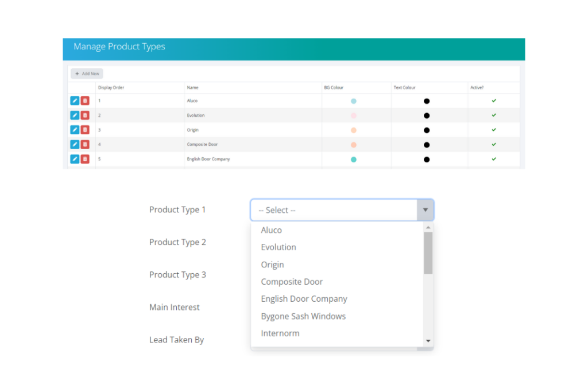Screen dimensions: 588x381
Task: Open the Product Type 1 select dropdown
Action: 334,211
